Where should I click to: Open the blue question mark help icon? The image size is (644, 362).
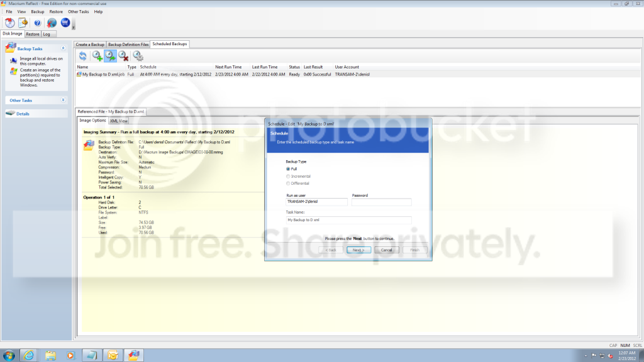coord(37,23)
